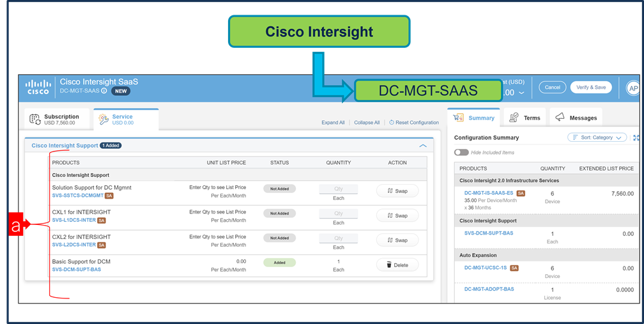The height and width of the screenshot is (324, 644).
Task: Open DC-MGT-UCSC-1S summary link
Action: click(486, 268)
